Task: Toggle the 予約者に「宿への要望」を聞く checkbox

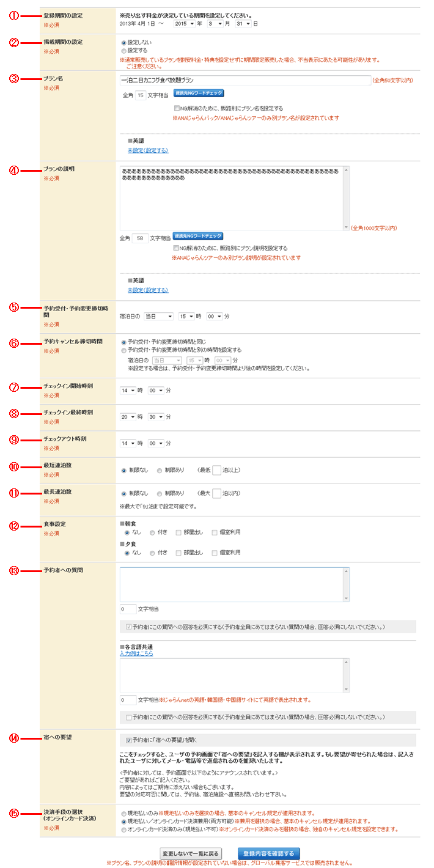Action: pos(129,738)
